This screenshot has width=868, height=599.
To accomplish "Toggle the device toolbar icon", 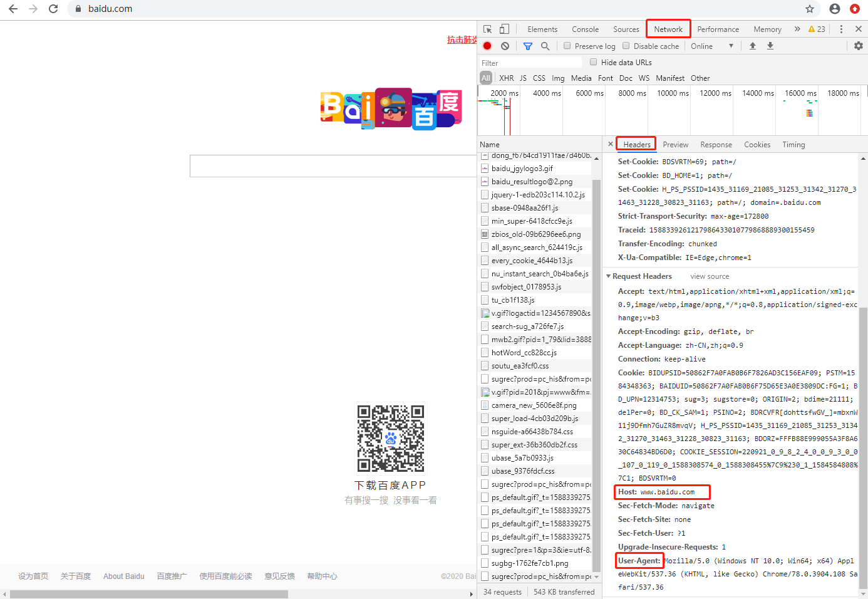I will click(x=504, y=29).
